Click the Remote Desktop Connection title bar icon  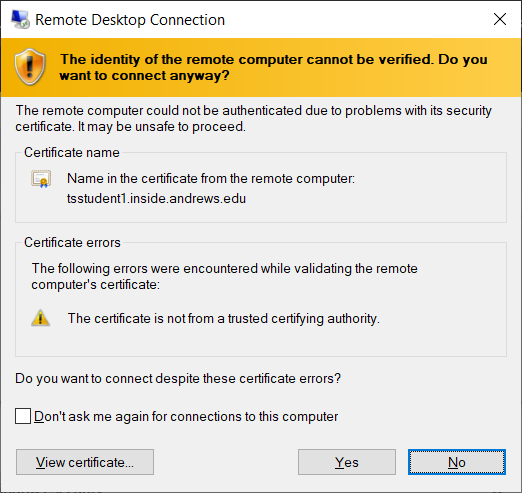pos(20,19)
